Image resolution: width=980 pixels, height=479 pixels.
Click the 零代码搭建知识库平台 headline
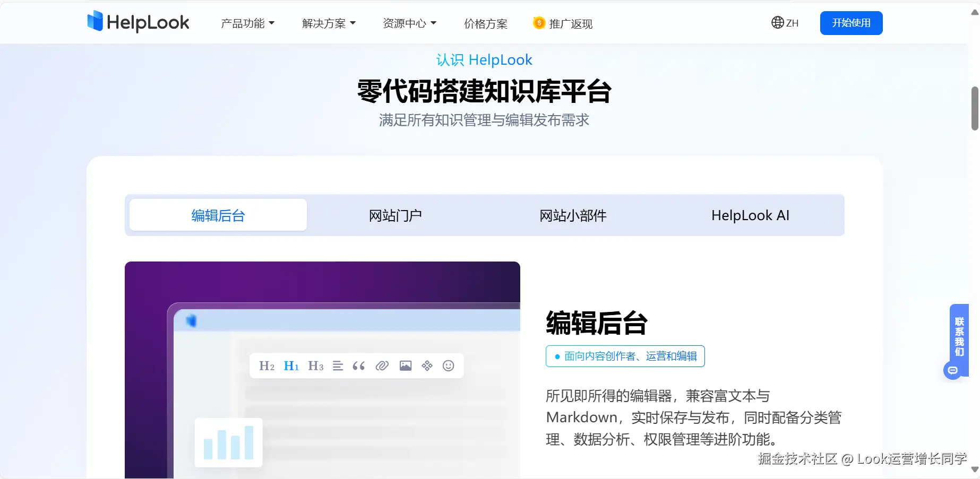tap(484, 91)
